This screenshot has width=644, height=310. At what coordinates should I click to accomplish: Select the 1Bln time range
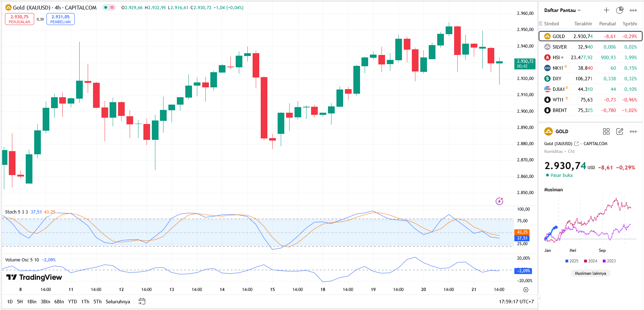coord(32,302)
